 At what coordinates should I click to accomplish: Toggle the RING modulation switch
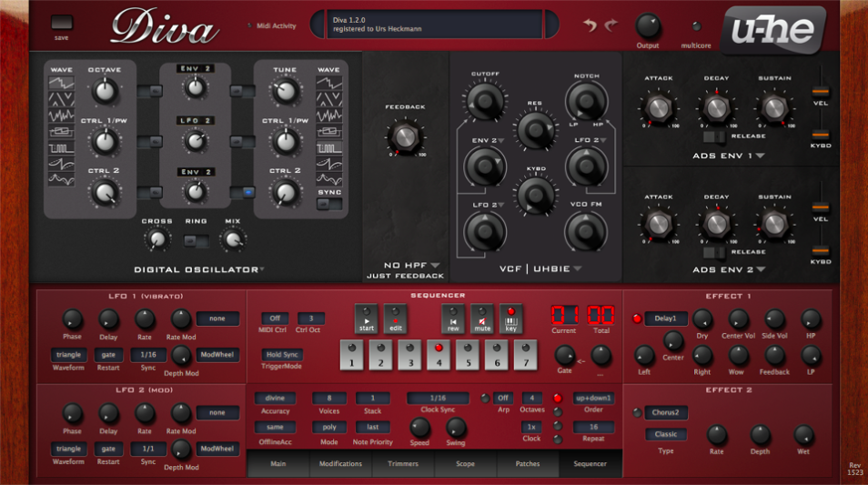click(x=196, y=241)
